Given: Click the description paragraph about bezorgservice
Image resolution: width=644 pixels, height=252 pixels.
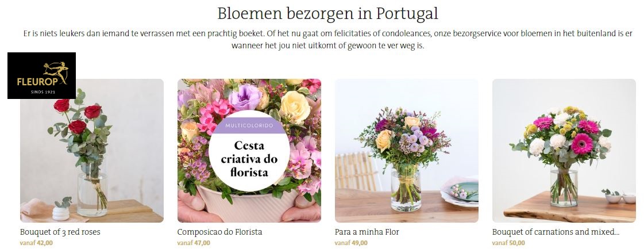Looking at the screenshot, I should click(328, 40).
